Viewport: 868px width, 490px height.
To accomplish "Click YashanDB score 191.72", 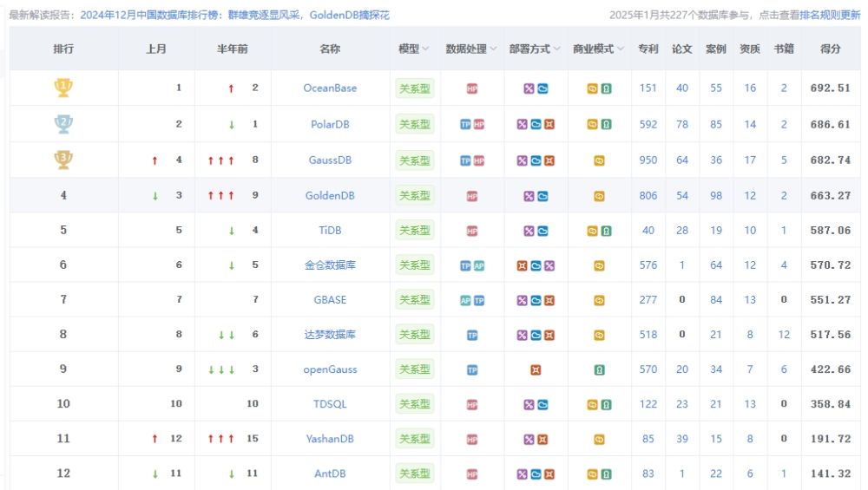I will [830, 439].
